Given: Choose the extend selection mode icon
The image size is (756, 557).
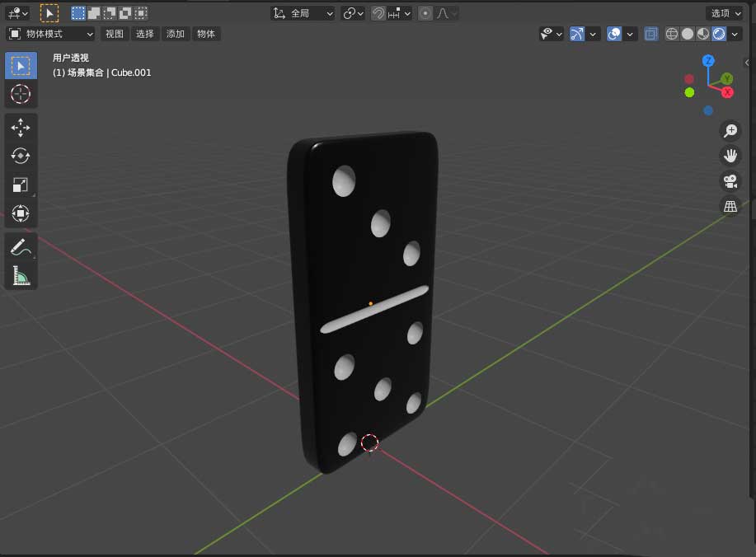Looking at the screenshot, I should click(x=93, y=13).
